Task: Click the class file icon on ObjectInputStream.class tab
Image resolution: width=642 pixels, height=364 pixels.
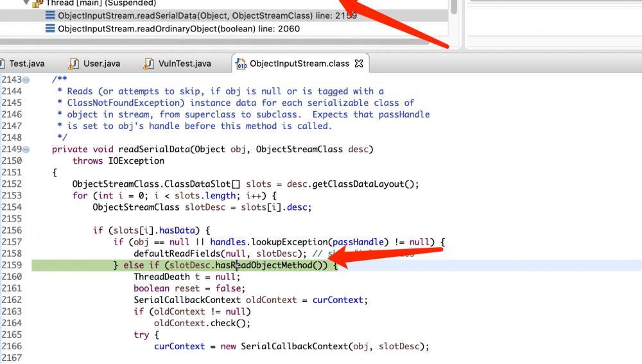Action: pos(241,64)
